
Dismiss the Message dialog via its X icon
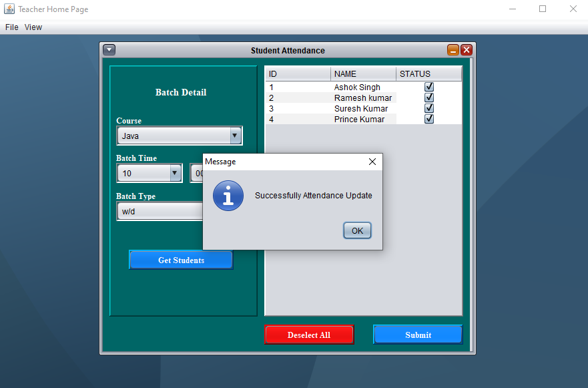tap(372, 162)
